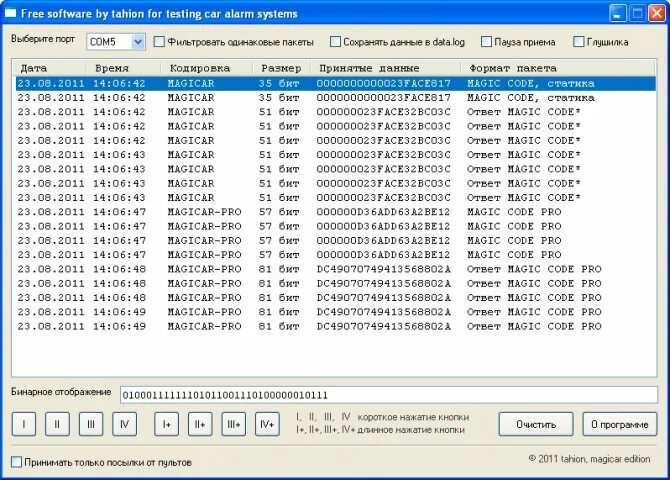Click the IV short-press button

(x=124, y=424)
